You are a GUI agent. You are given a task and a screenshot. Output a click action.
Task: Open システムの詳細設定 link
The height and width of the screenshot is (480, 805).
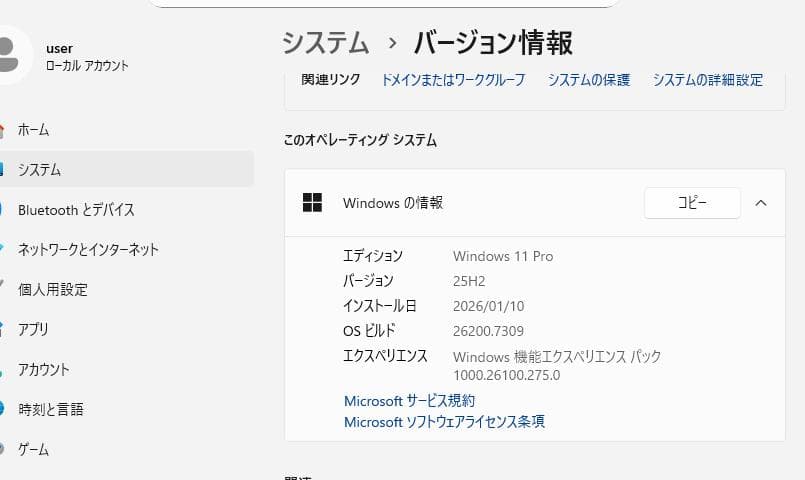click(x=707, y=80)
